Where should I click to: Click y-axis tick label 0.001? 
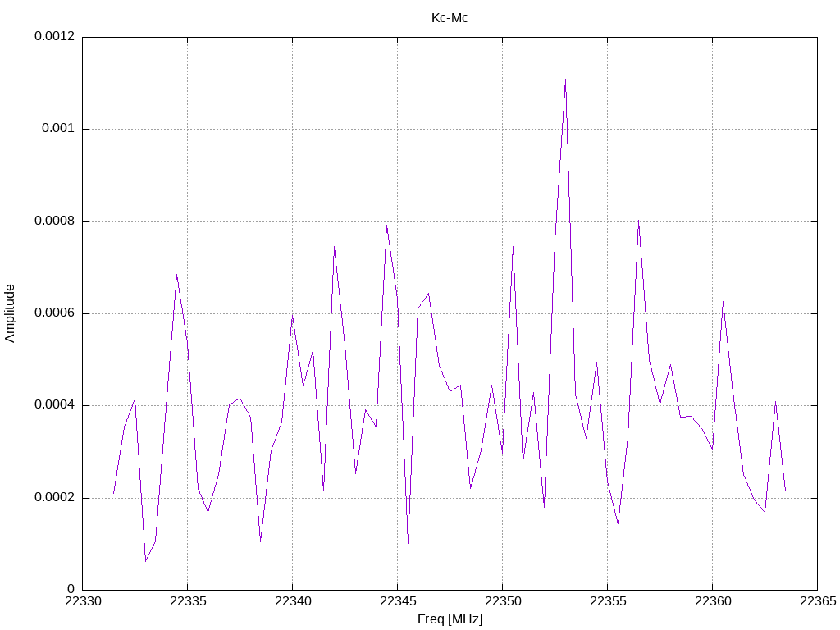tap(58, 129)
